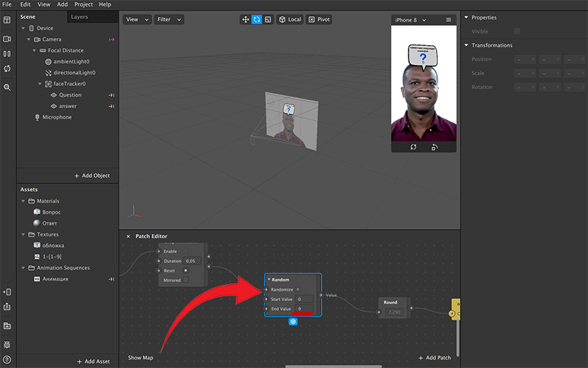The height and width of the screenshot is (368, 588).
Task: Tick the Enable checkbox in patch
Action: [x=186, y=251]
